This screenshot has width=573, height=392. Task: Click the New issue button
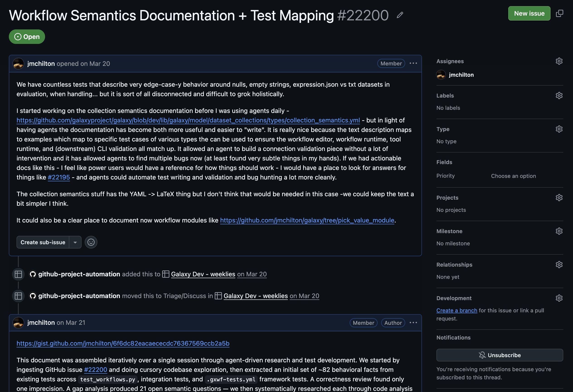click(x=529, y=14)
